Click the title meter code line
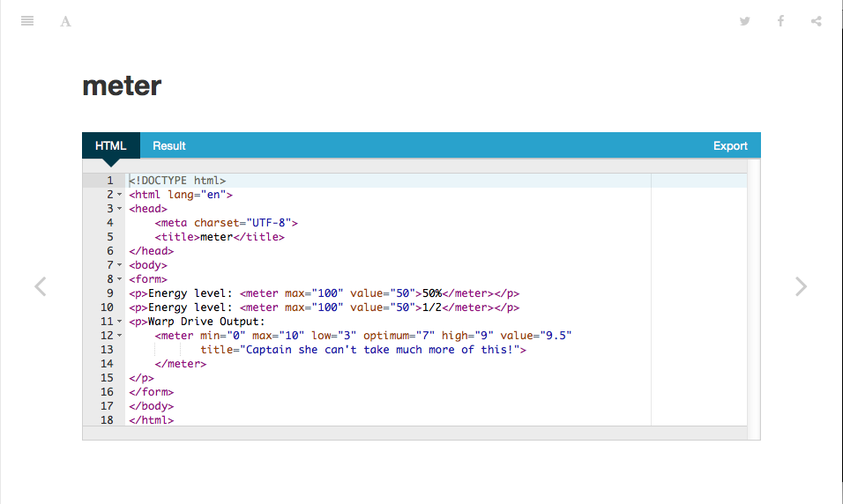Viewport: 843px width, 504px height. [x=220, y=237]
